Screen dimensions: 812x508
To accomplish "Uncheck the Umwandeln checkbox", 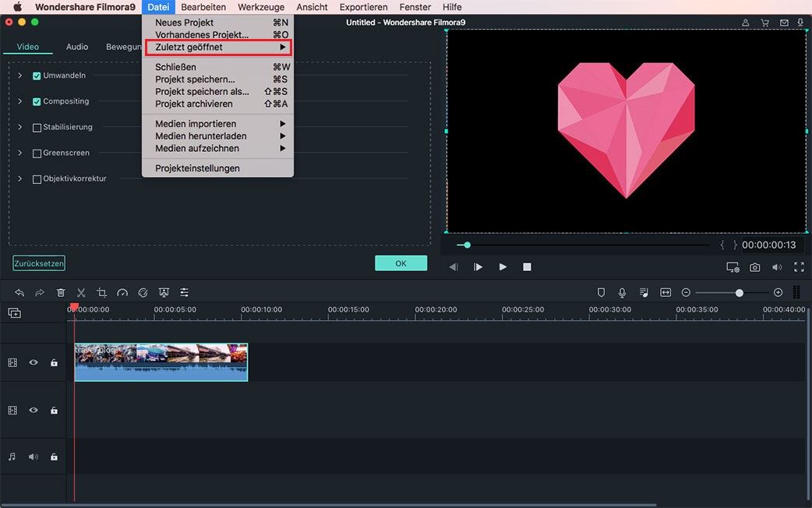I will point(37,76).
